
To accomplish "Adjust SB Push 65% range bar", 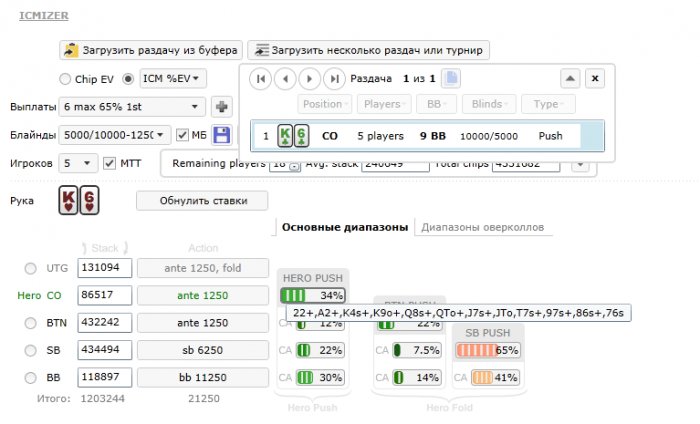I will click(x=488, y=350).
